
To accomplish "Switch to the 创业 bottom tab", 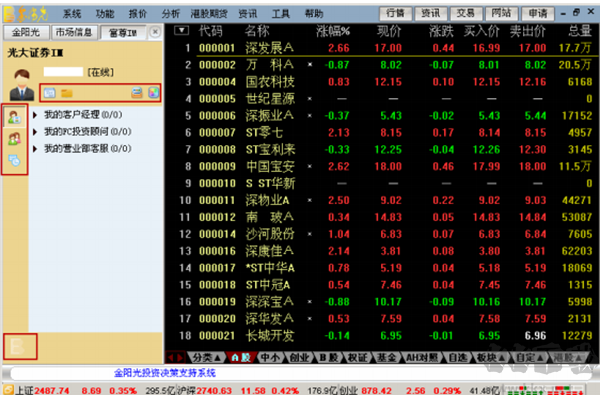I will point(299,357).
